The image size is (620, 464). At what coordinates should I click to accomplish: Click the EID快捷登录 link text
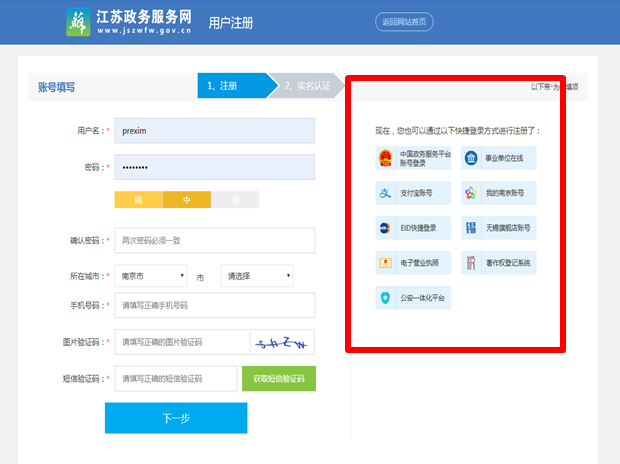pyautogui.click(x=418, y=228)
